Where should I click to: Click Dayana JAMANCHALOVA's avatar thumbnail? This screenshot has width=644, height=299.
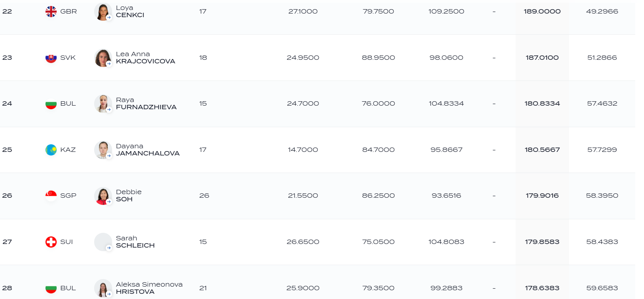(103, 150)
